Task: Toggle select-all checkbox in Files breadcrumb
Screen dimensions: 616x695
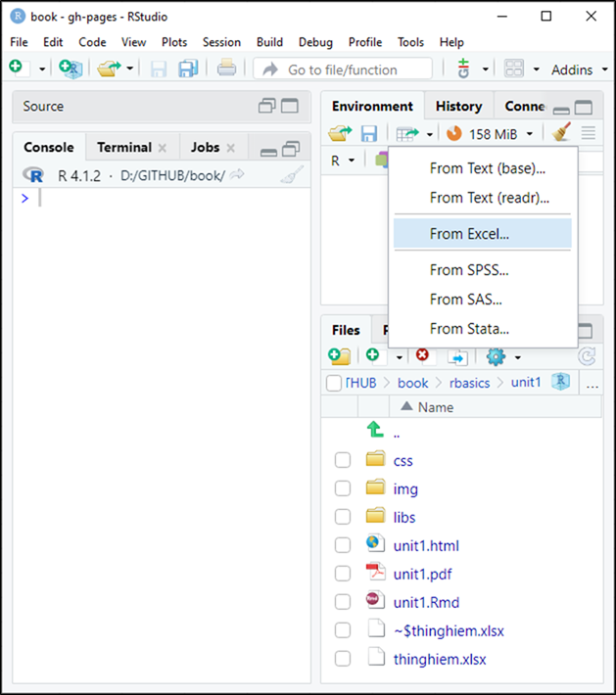Action: click(334, 383)
